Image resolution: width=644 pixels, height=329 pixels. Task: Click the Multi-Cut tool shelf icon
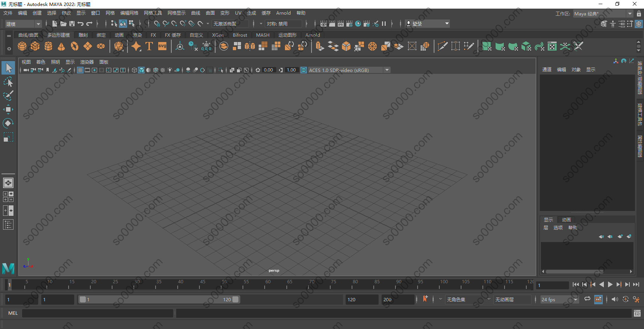[x=443, y=46]
